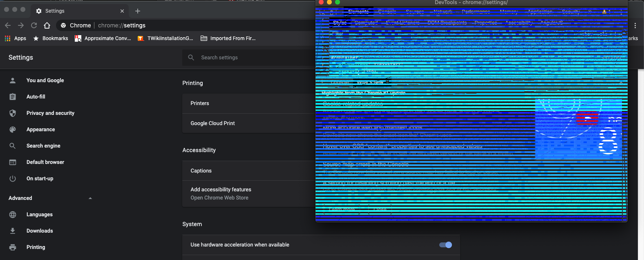The height and width of the screenshot is (260, 644).
Task: Disable hardware acceleration toggle
Action: point(445,245)
